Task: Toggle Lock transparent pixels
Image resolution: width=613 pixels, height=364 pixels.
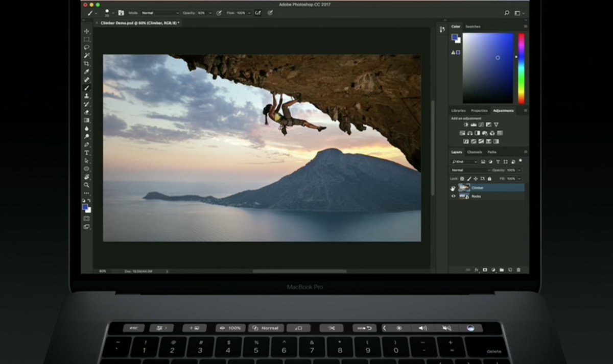Action: click(x=463, y=179)
